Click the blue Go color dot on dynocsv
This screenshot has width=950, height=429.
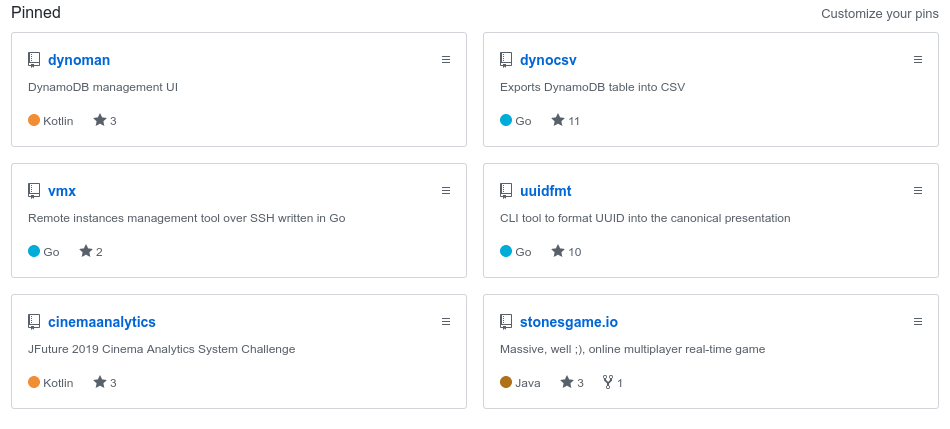(506, 120)
